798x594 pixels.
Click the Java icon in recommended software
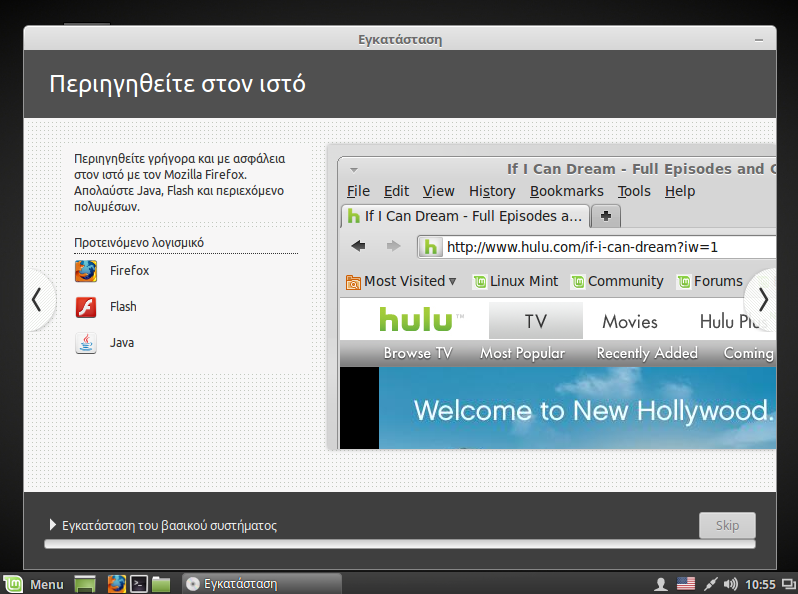coord(86,343)
